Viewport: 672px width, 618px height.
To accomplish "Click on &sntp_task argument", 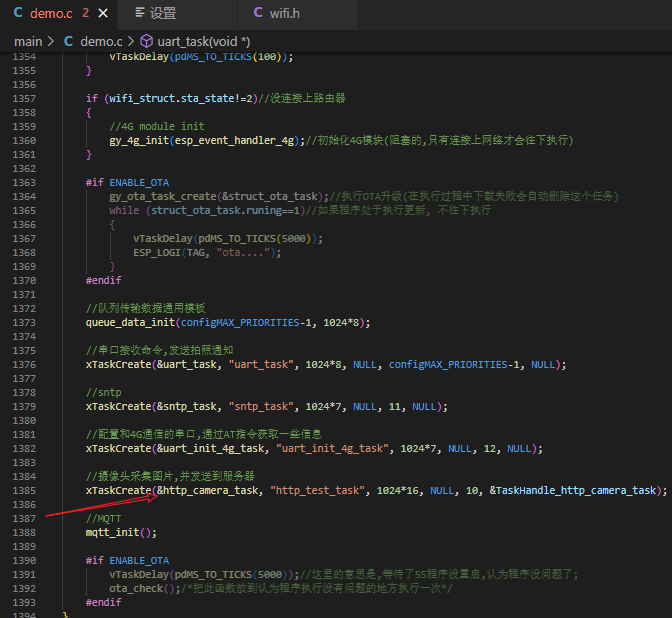I will click(x=186, y=406).
